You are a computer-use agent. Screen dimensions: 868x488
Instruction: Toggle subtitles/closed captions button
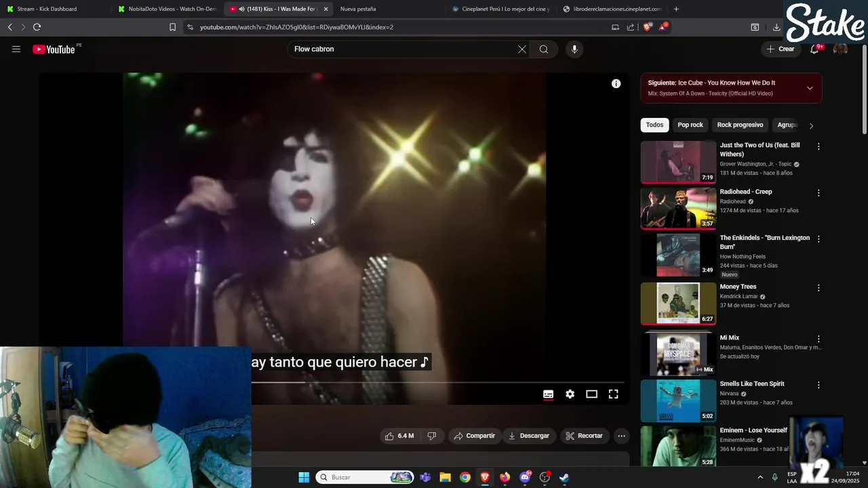tap(549, 394)
